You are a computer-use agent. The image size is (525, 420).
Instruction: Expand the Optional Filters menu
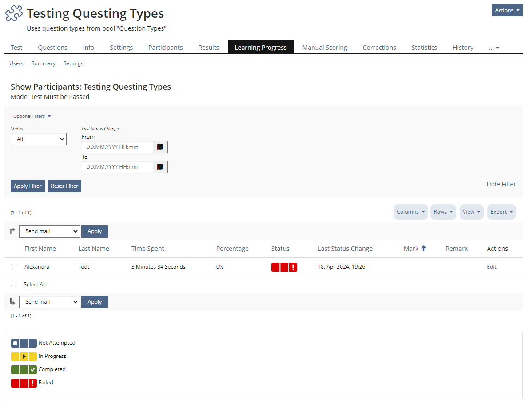(32, 116)
